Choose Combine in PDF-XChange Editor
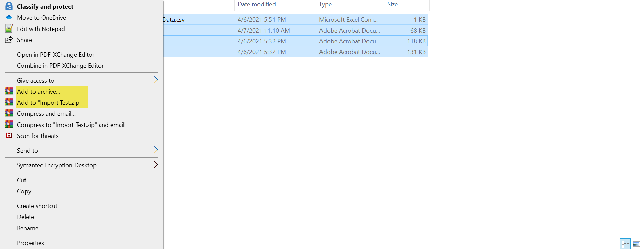The height and width of the screenshot is (249, 644). 60,65
